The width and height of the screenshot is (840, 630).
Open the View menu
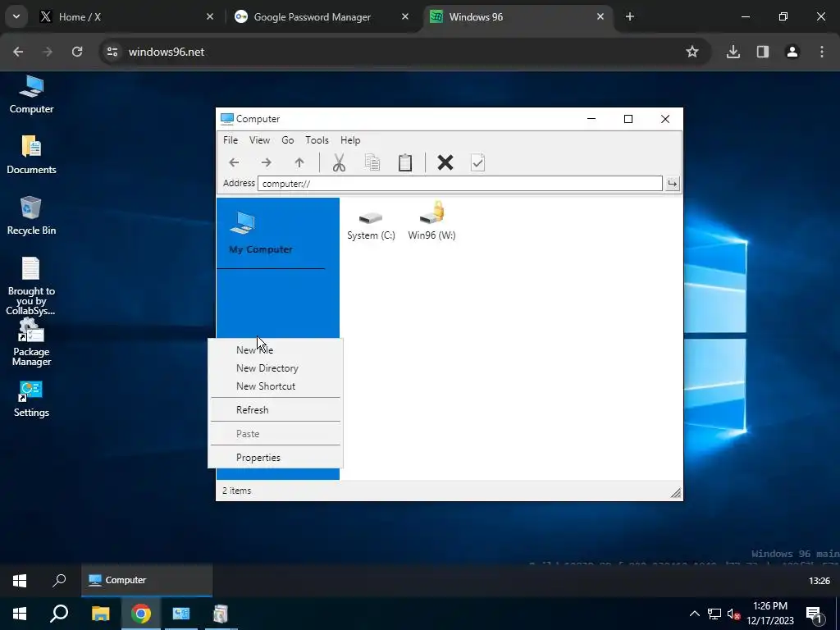point(259,140)
